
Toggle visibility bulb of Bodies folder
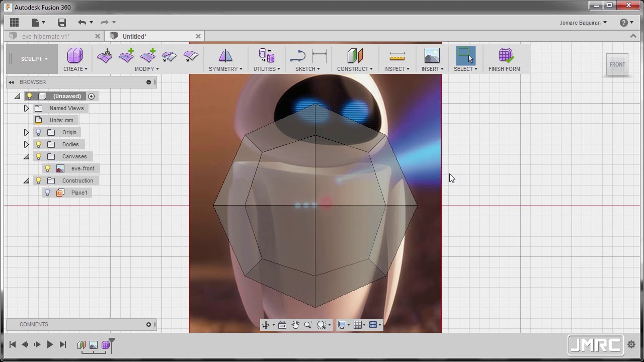38,144
